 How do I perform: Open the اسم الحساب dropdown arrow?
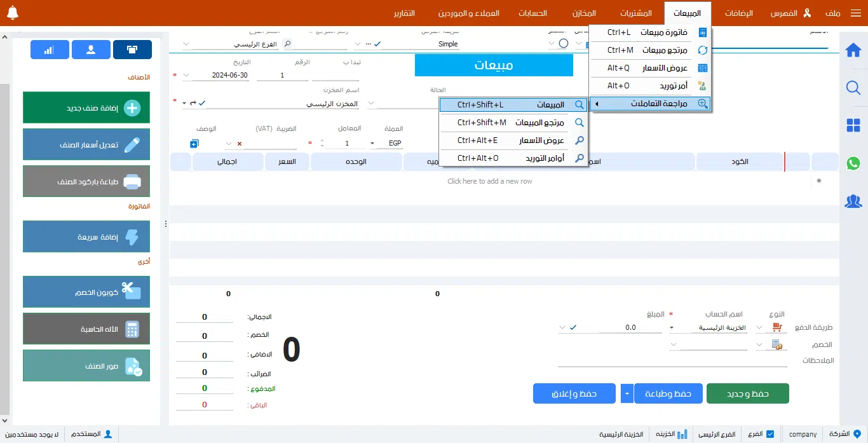tap(672, 328)
